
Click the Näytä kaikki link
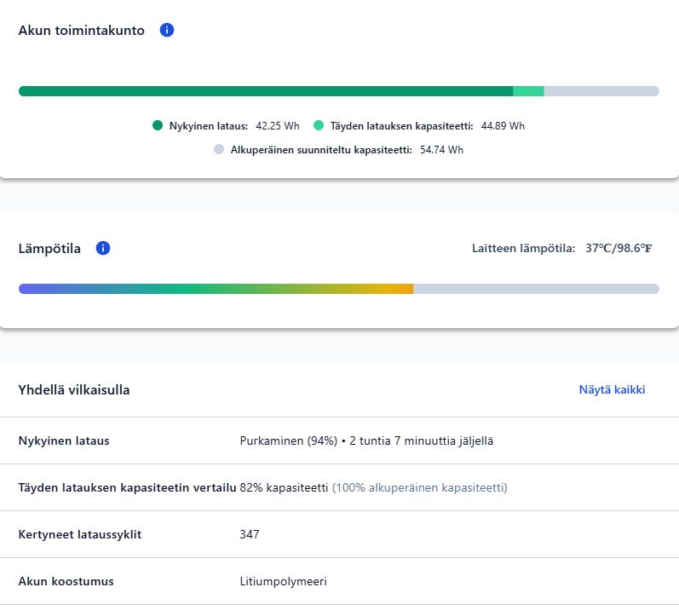tap(612, 389)
